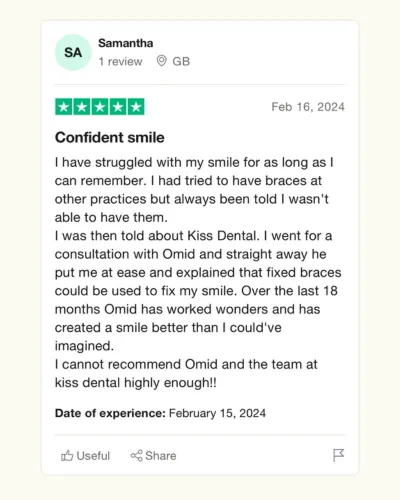Click the Share button label
Image resolution: width=400 pixels, height=500 pixels.
161,456
